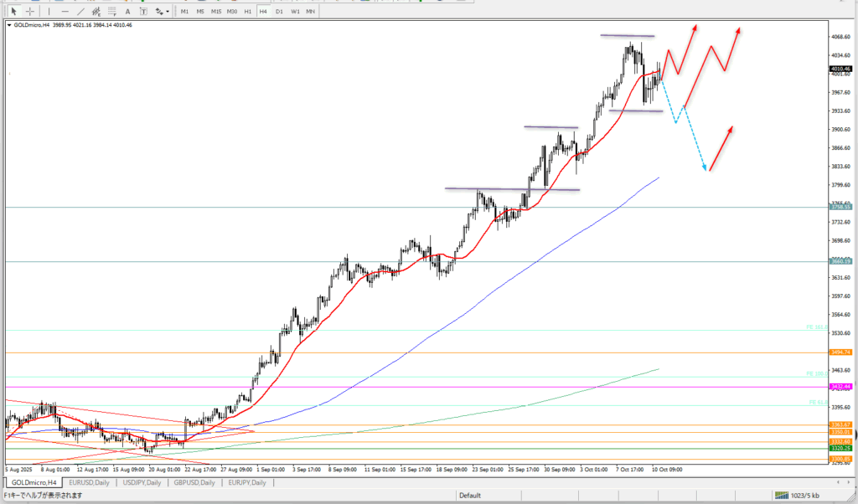Select the vertical line drawing tool
The width and height of the screenshot is (858, 504).
click(x=50, y=11)
